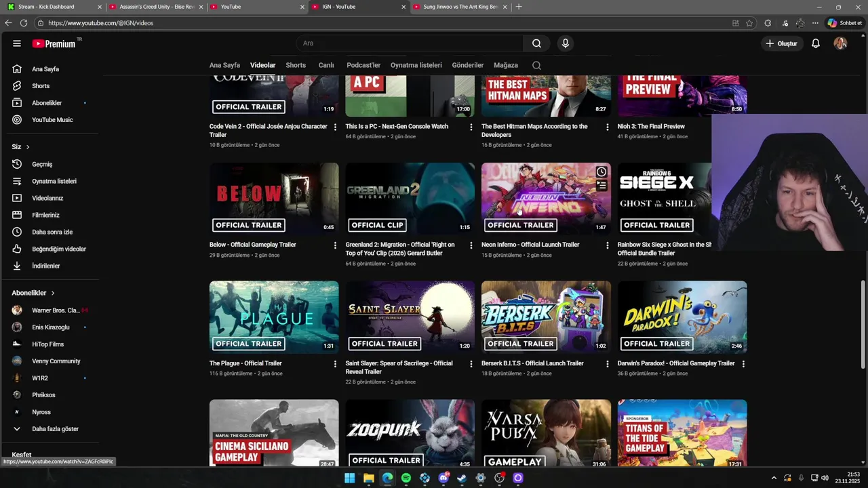The height and width of the screenshot is (488, 868).
Task: Switch to the Ana Sayfa channel tab
Action: click(224, 65)
